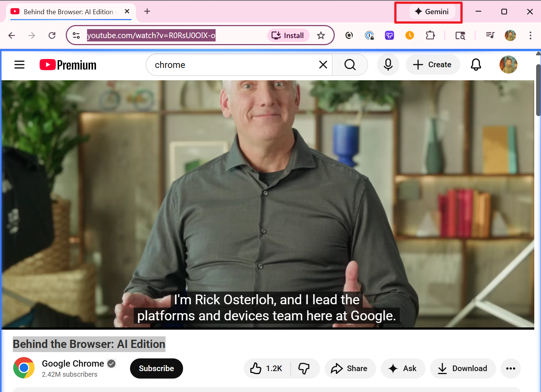Click the search magnifier button
The image size is (541, 392).
tap(350, 65)
